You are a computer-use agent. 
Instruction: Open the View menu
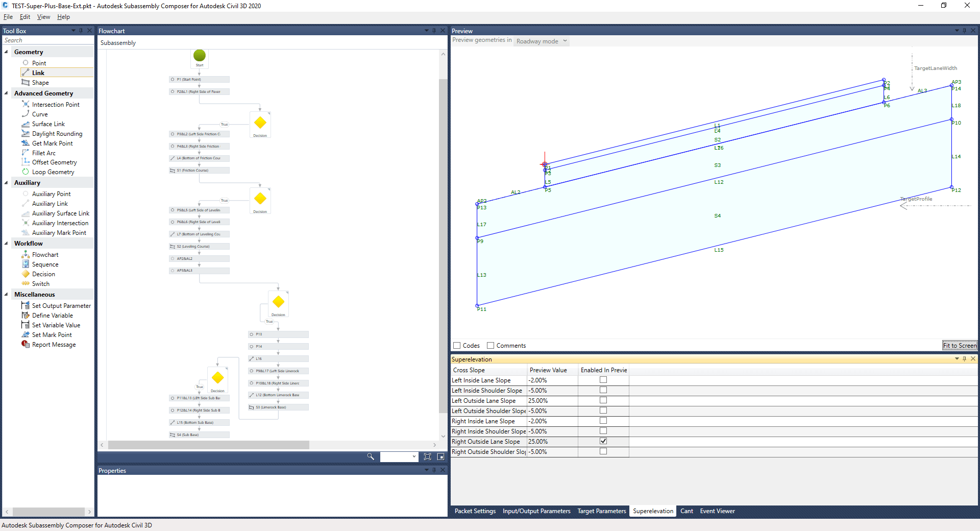pyautogui.click(x=43, y=16)
